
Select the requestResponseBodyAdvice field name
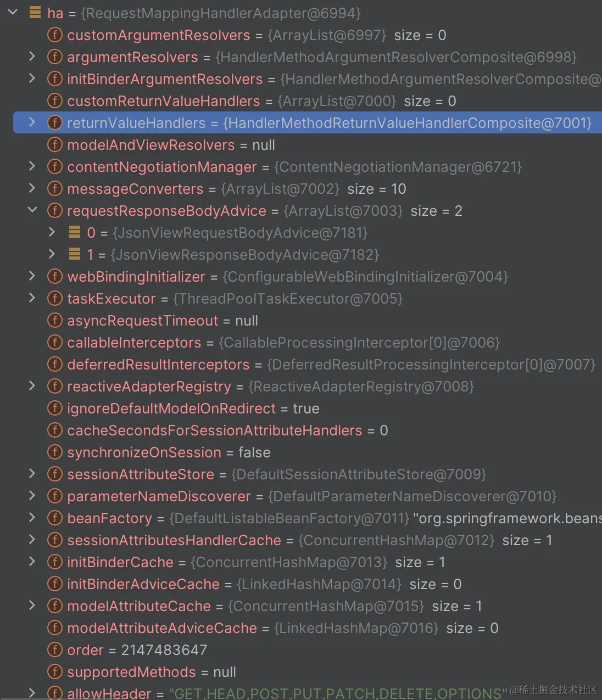tap(166, 211)
